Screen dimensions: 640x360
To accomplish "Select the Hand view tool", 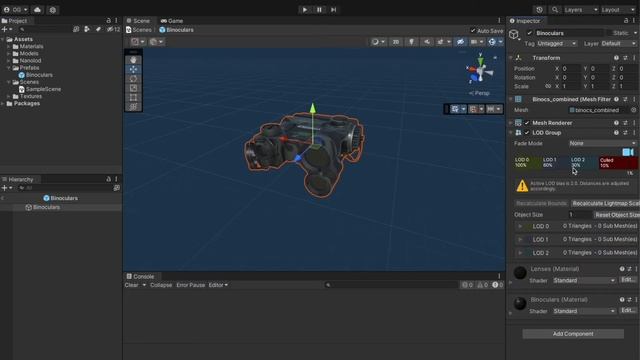I will [133, 60].
